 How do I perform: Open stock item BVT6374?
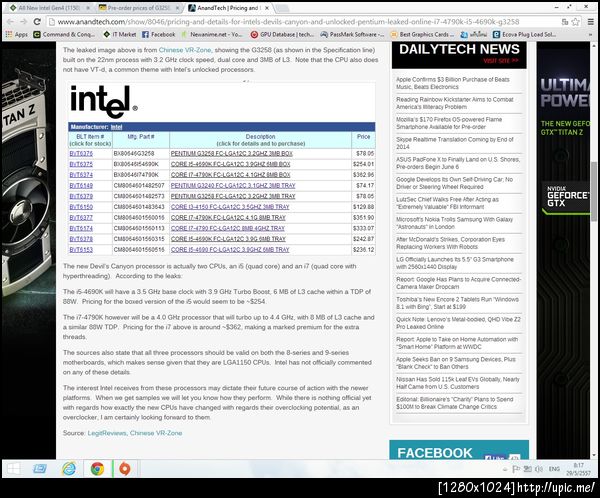(x=81, y=175)
